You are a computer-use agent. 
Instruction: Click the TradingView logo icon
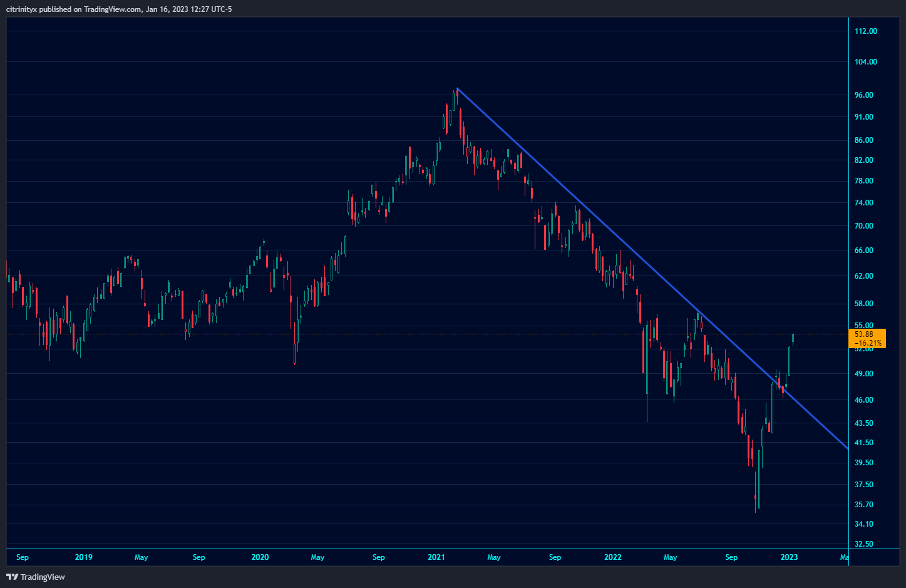tap(12, 577)
